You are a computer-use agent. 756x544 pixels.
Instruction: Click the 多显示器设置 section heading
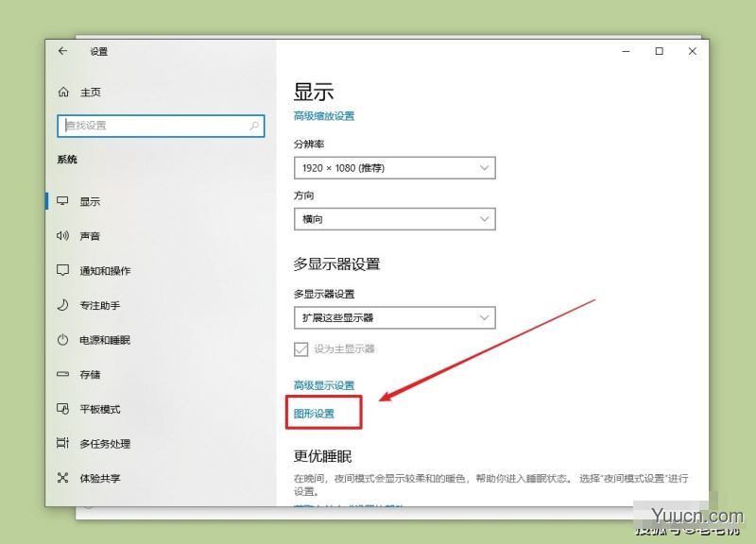tap(336, 264)
